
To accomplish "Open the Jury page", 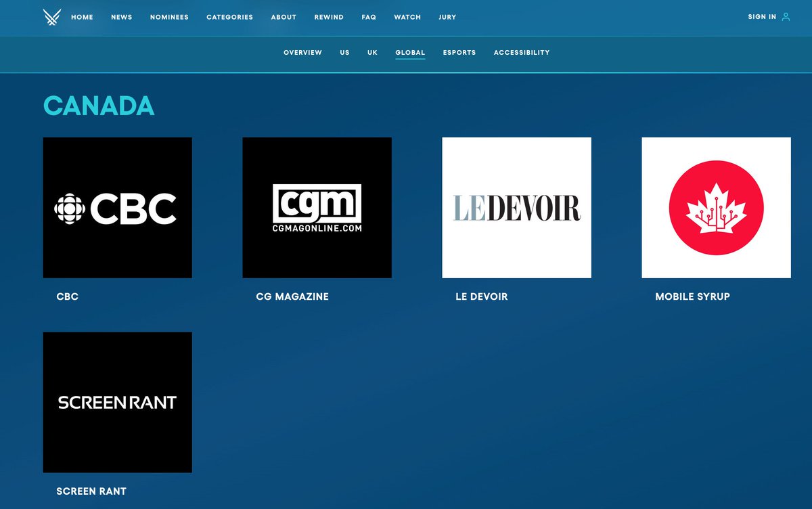I will (x=447, y=17).
